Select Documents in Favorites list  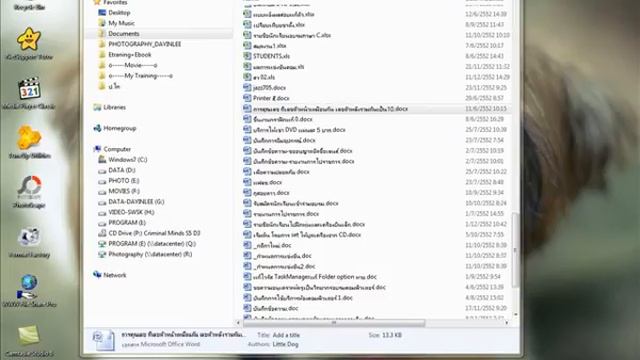124,33
